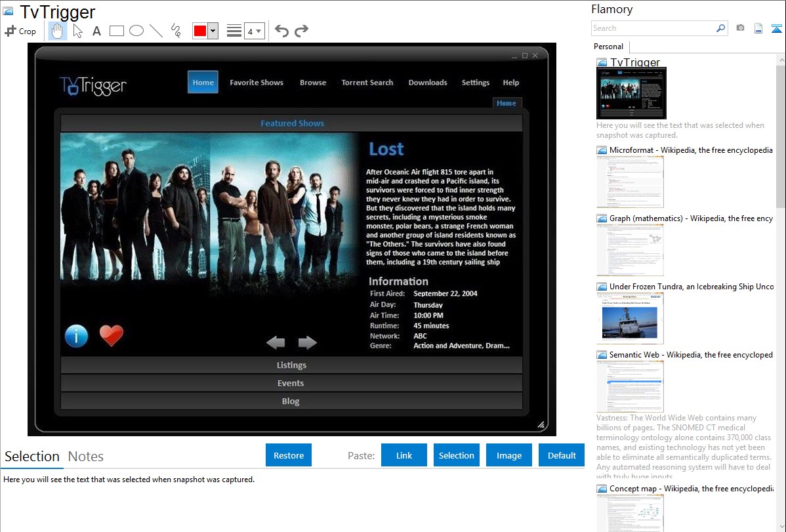This screenshot has height=532, width=786.
Task: Paste as Link button
Action: 403,455
